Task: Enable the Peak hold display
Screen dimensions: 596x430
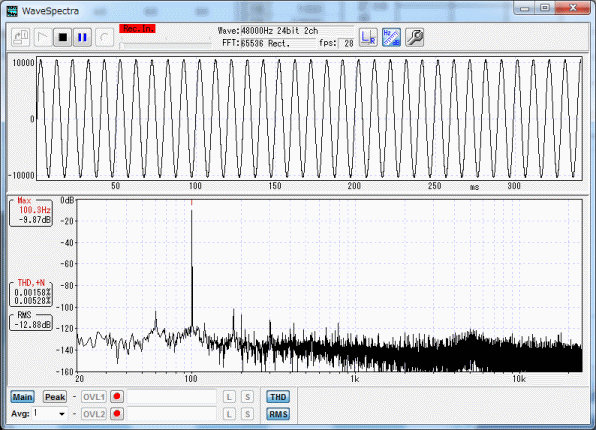Action: click(x=55, y=397)
